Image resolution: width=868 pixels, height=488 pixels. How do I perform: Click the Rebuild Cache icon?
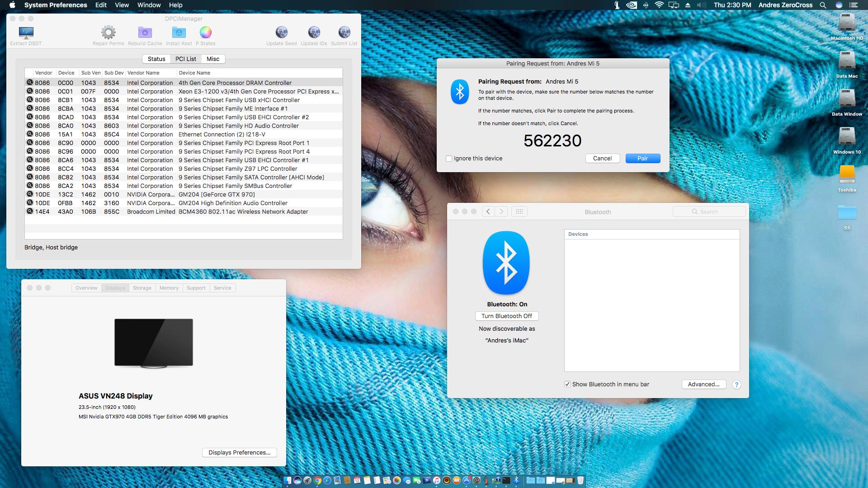pyautogui.click(x=145, y=33)
